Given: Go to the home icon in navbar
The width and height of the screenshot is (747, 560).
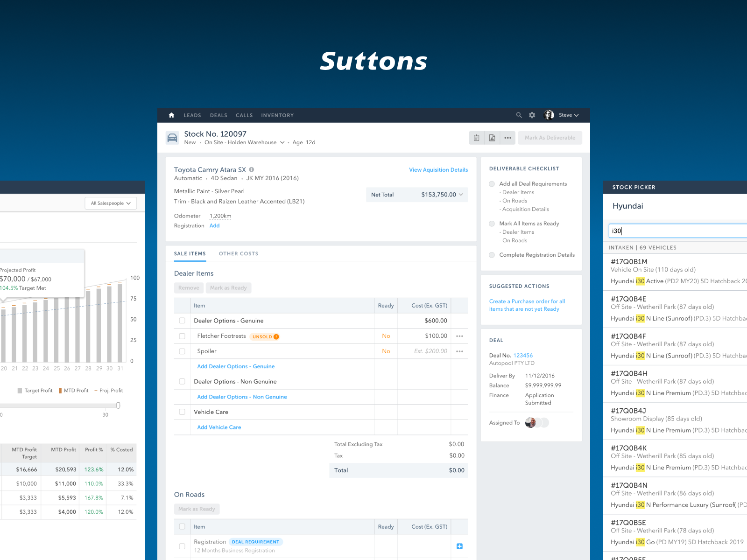Looking at the screenshot, I should click(171, 115).
